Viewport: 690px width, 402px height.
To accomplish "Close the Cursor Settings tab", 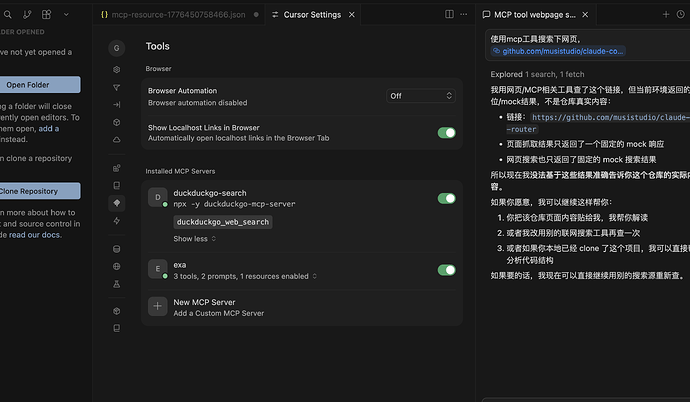I will 352,15.
